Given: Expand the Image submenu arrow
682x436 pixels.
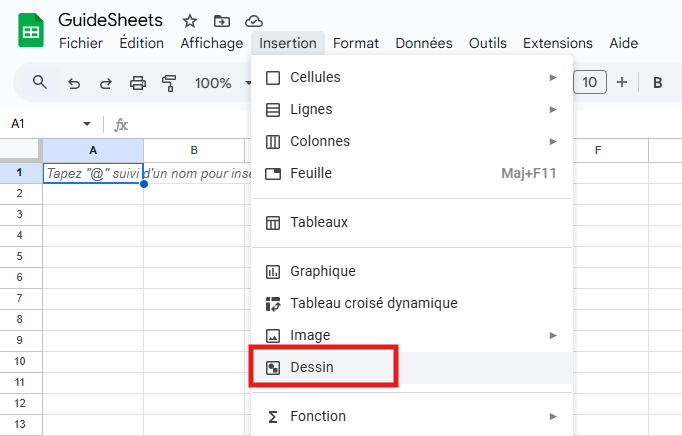Looking at the screenshot, I should [x=553, y=335].
